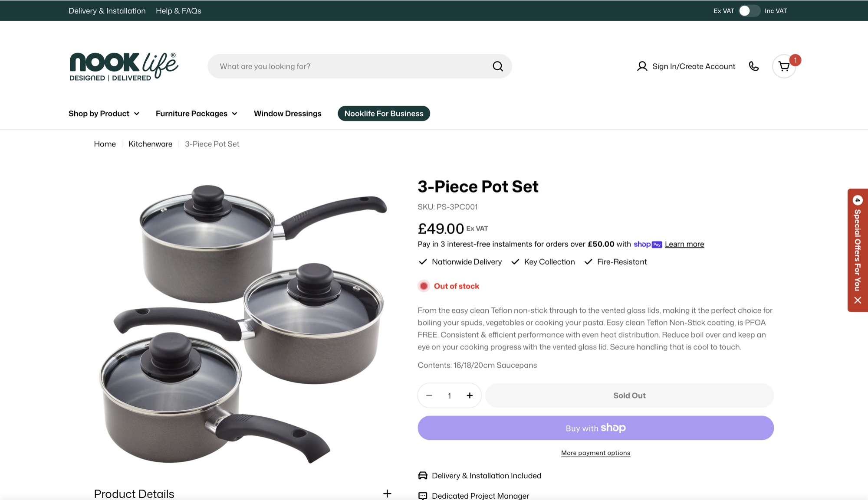Open Nooklife For Business page
868x500 pixels.
(x=384, y=114)
